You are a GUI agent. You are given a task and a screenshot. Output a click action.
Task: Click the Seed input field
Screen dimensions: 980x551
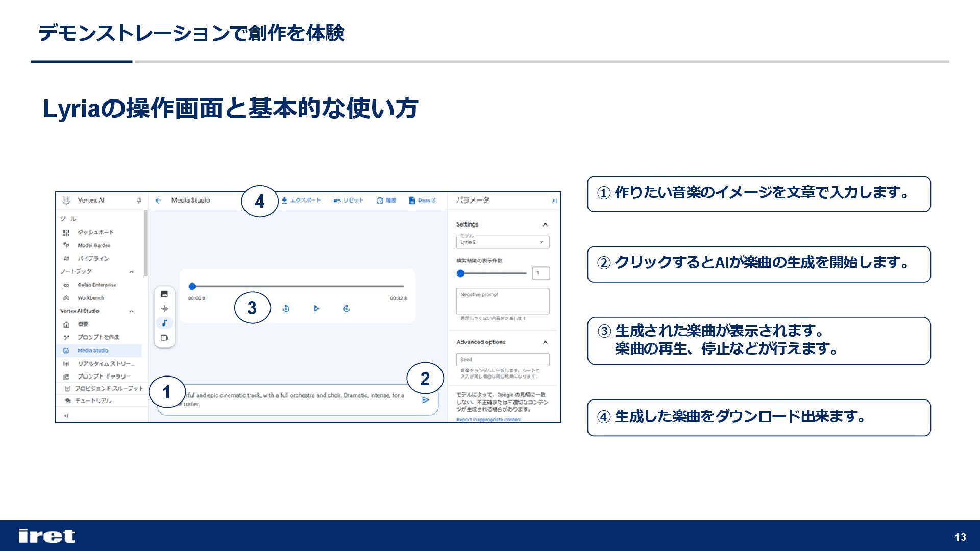click(x=503, y=360)
